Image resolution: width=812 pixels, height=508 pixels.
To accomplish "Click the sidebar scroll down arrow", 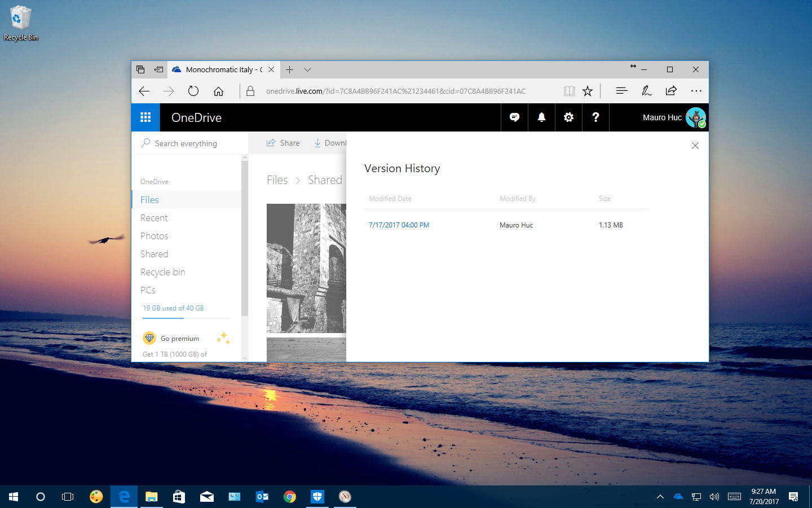I will (x=245, y=358).
